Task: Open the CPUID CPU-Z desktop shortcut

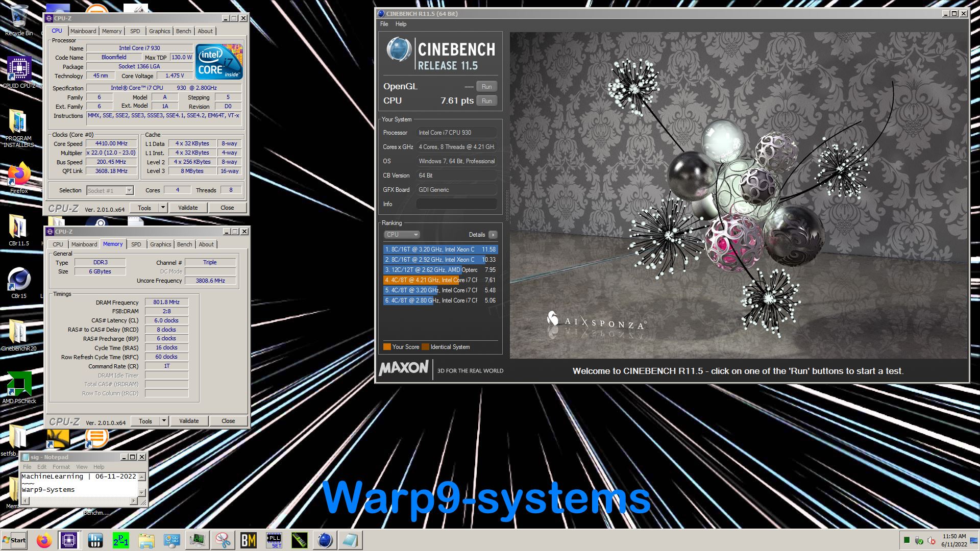Action: (x=19, y=72)
